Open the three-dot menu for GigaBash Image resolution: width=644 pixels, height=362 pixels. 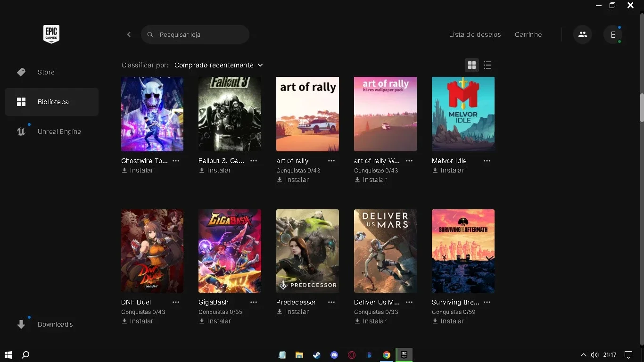pos(254,302)
